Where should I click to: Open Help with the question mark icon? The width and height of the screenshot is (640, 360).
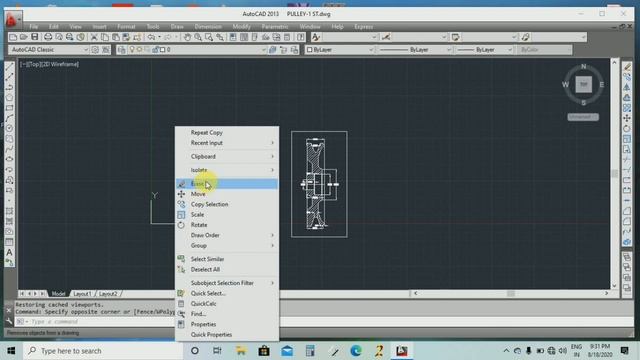click(x=301, y=38)
